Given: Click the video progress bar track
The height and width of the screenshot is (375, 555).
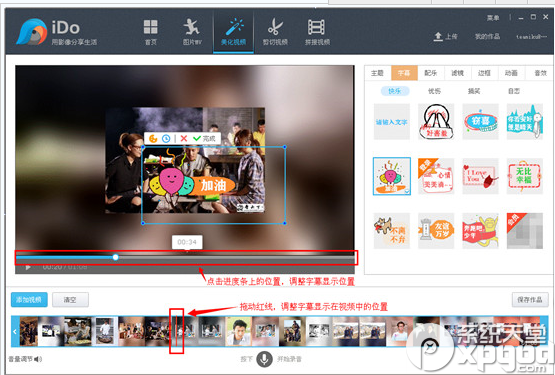Looking at the screenshot, I should 185,257.
